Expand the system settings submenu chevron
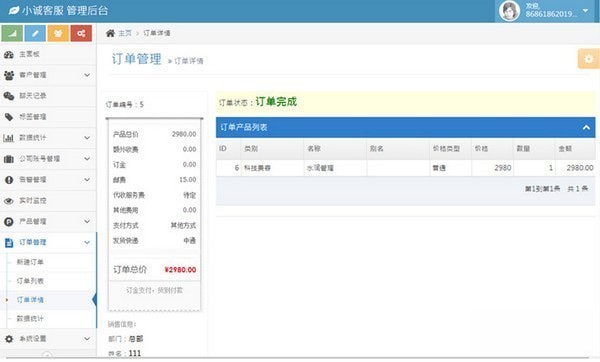The height and width of the screenshot is (362, 600). [87, 339]
